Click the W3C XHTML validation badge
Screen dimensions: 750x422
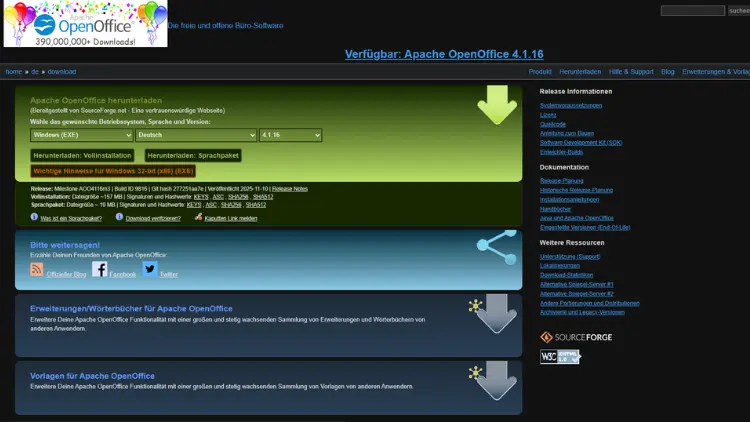point(560,356)
